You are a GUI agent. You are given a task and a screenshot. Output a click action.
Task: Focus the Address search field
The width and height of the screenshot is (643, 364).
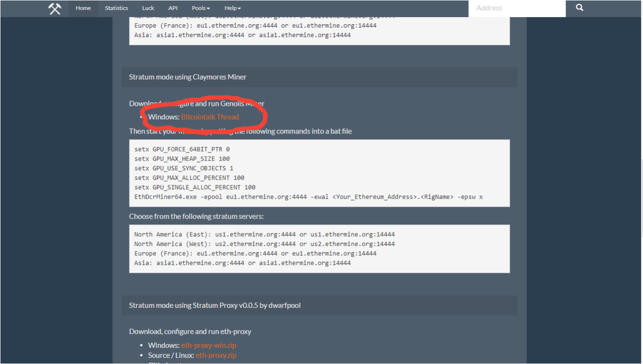(517, 8)
